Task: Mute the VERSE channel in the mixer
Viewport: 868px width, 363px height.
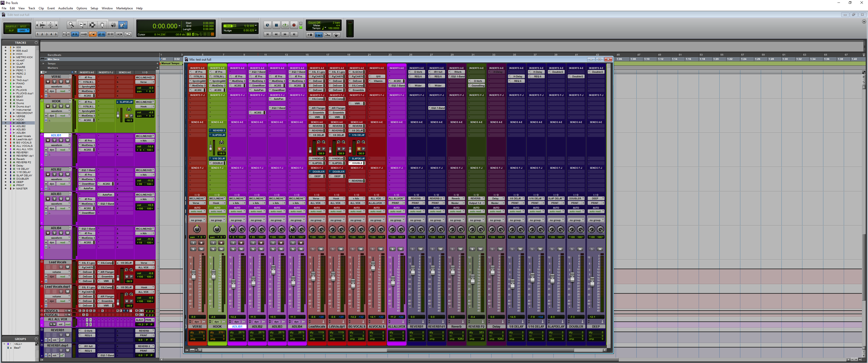Action: [x=202, y=249]
